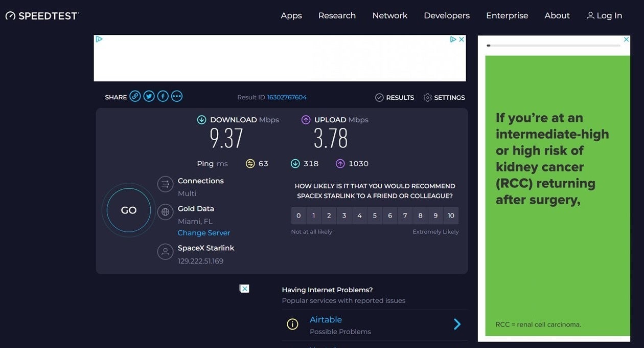Screen dimensions: 644x348
Task: Close the small ad below results panel
Action: [x=244, y=289]
